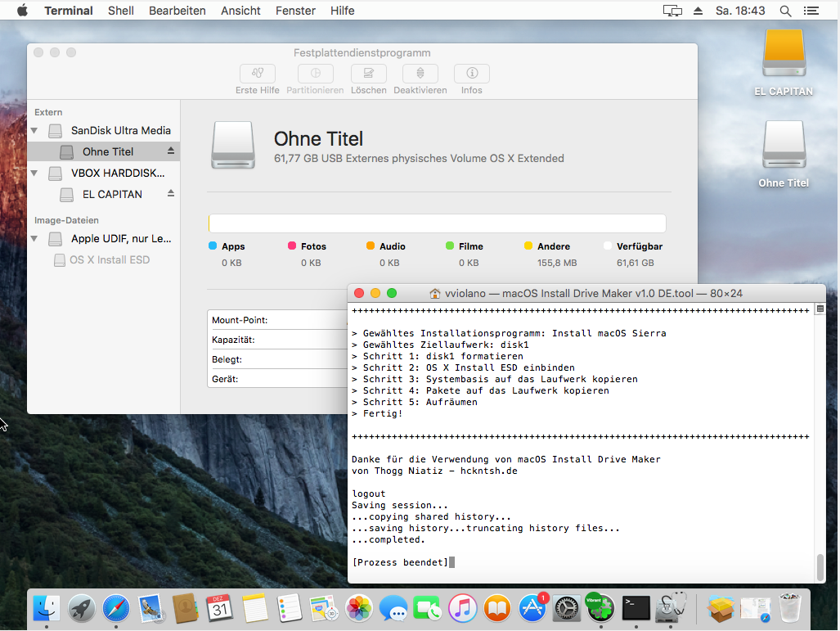Open Notes from the Dock
Viewport: 840px width, 631px height.
(255, 608)
